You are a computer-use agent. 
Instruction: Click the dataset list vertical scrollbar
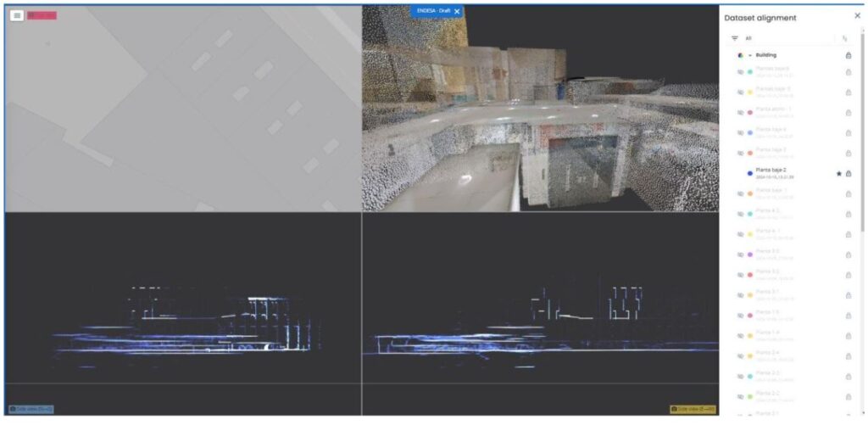(862, 133)
